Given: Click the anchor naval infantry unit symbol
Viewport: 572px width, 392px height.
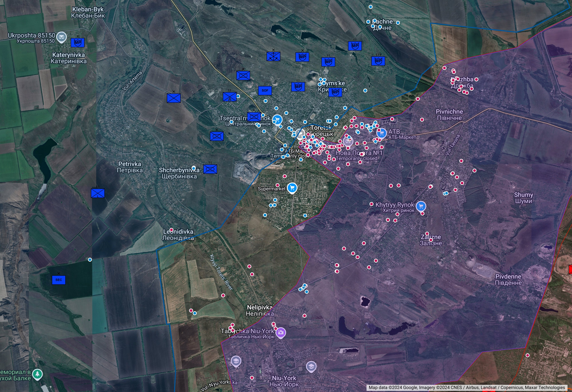Looking at the screenshot, I should 273,56.
